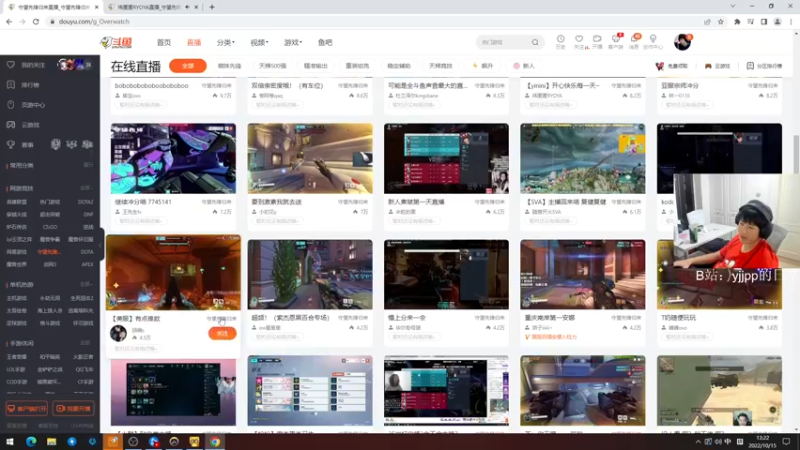Open the 首页 home menu item
800x450 pixels.
pos(164,42)
